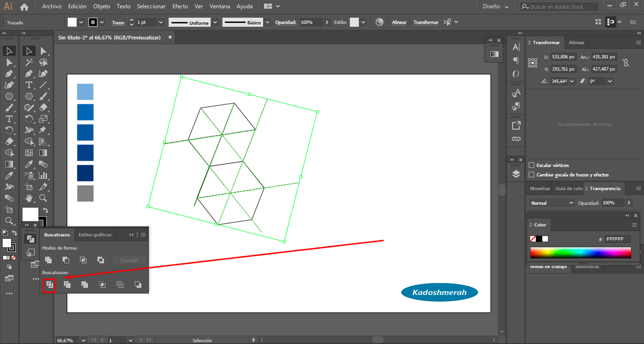644x344 pixels.
Task: Open the Estilo graphic style dropdown
Action: 363,22
